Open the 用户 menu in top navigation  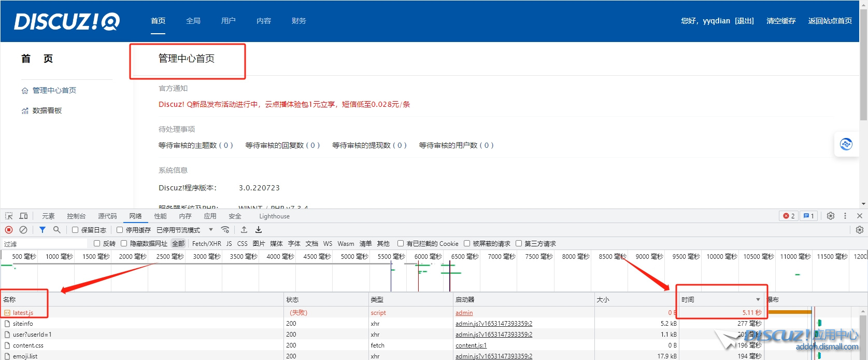(228, 21)
